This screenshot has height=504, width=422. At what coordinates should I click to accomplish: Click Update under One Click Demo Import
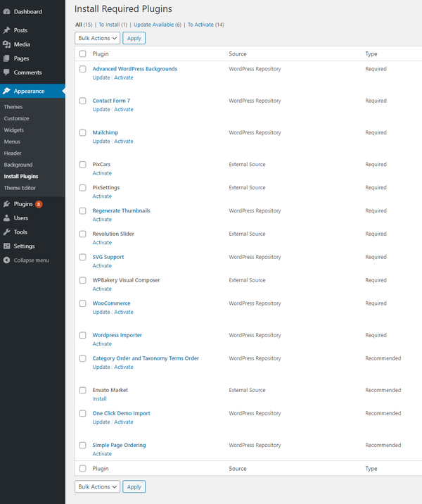click(x=101, y=422)
